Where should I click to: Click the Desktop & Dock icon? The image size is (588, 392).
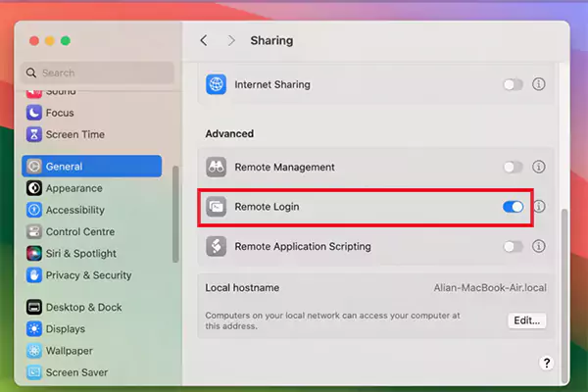[34, 307]
